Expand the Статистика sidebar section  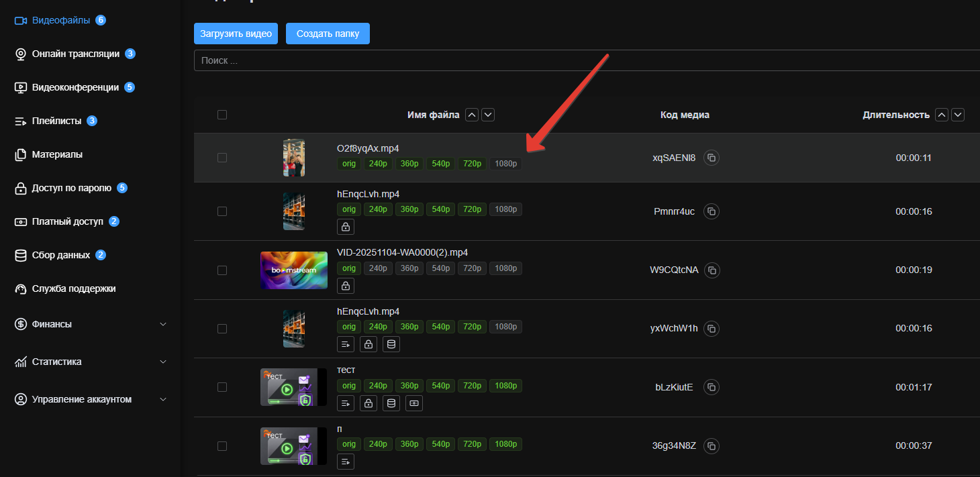click(91, 362)
